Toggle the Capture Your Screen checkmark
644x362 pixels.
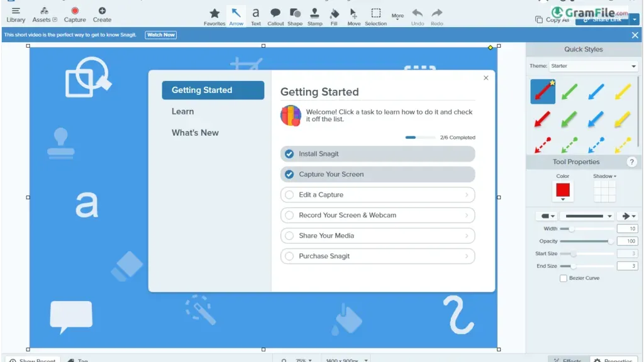(x=289, y=175)
